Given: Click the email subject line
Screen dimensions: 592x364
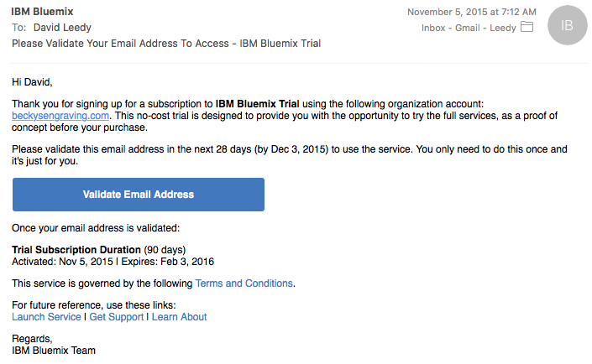Looking at the screenshot, I should pyautogui.click(x=166, y=44).
